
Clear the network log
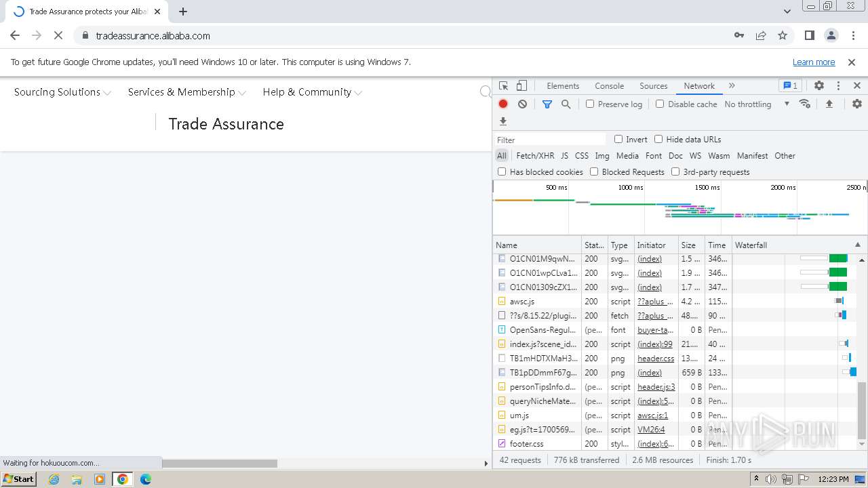coord(522,104)
